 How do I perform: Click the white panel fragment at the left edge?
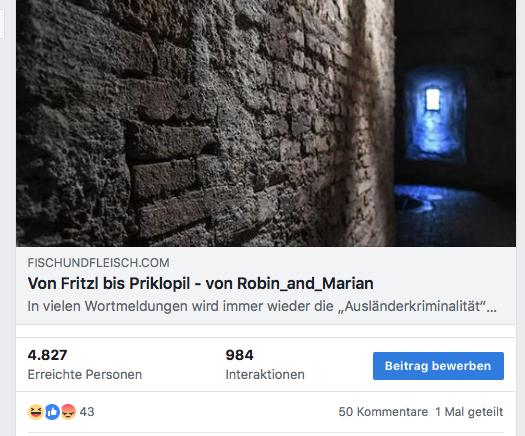click(x=2, y=23)
